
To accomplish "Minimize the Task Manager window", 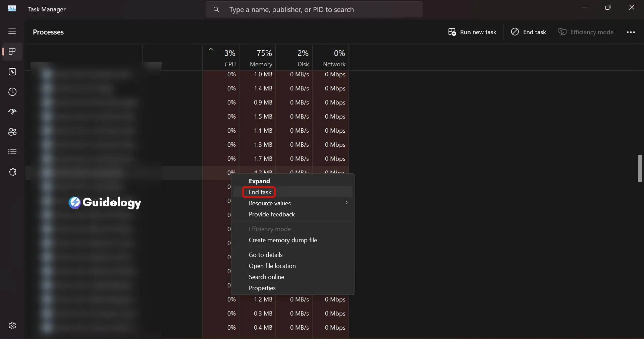I will [585, 7].
